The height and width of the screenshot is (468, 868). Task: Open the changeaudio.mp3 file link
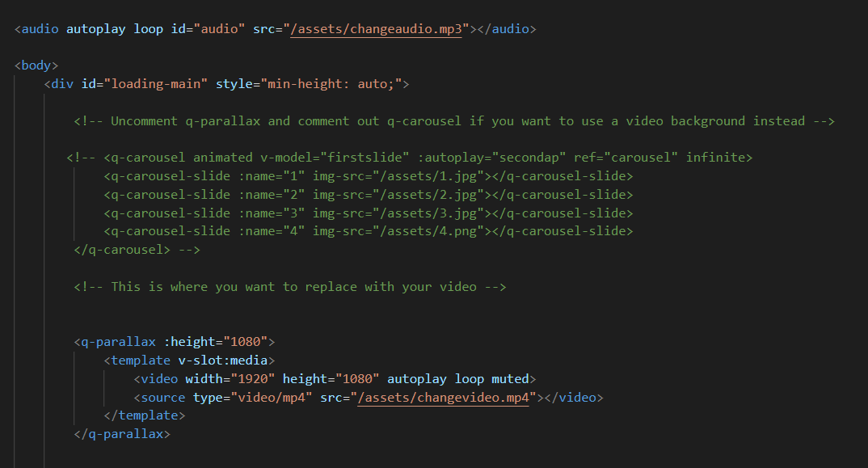click(376, 28)
